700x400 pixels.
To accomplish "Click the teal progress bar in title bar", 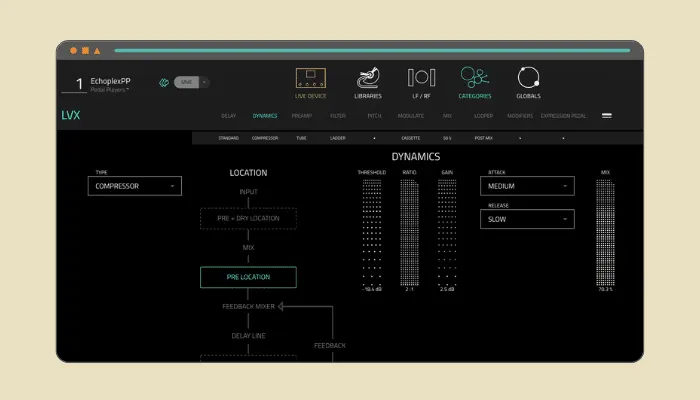I will [x=372, y=50].
